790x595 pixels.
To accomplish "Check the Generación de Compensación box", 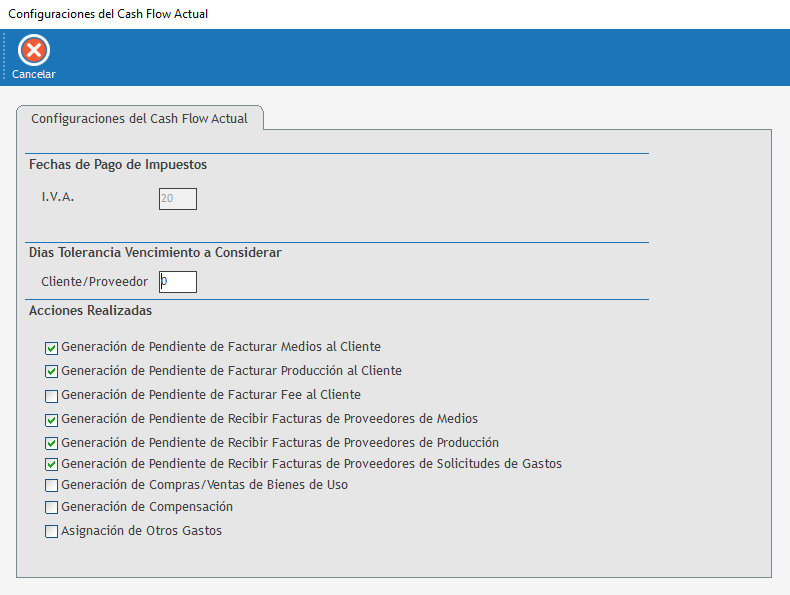I will click(x=52, y=508).
